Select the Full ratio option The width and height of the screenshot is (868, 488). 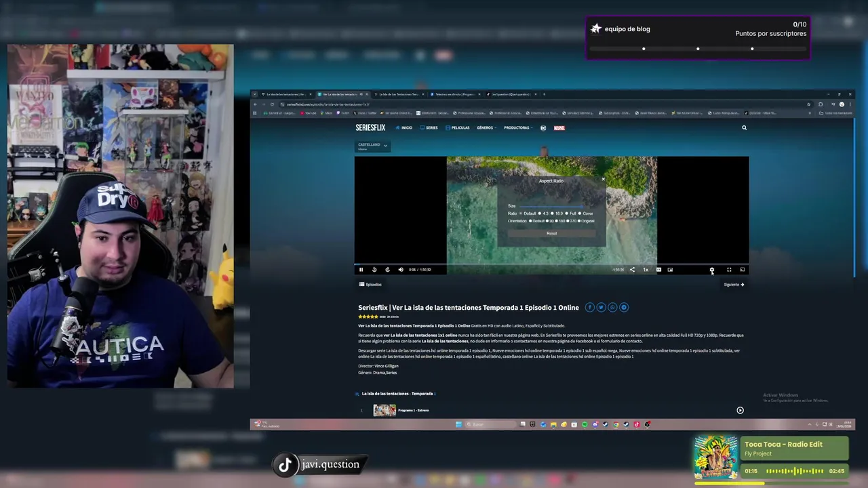coord(567,213)
